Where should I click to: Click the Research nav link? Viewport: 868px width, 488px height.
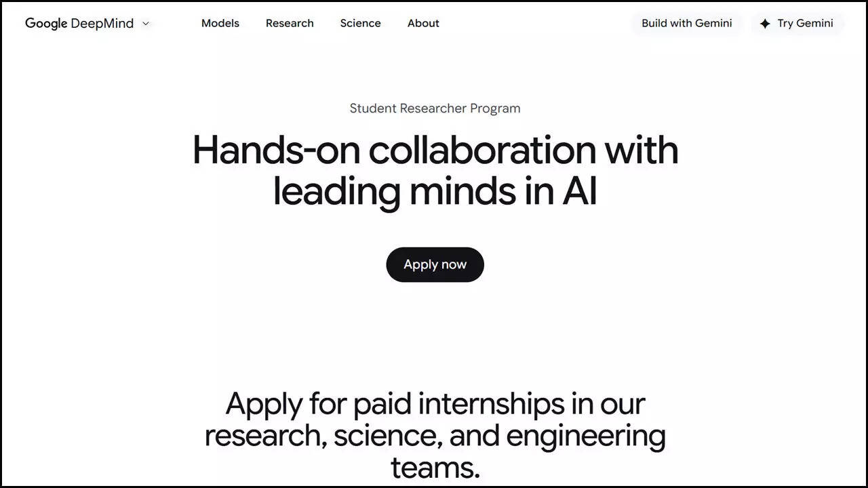(x=290, y=23)
